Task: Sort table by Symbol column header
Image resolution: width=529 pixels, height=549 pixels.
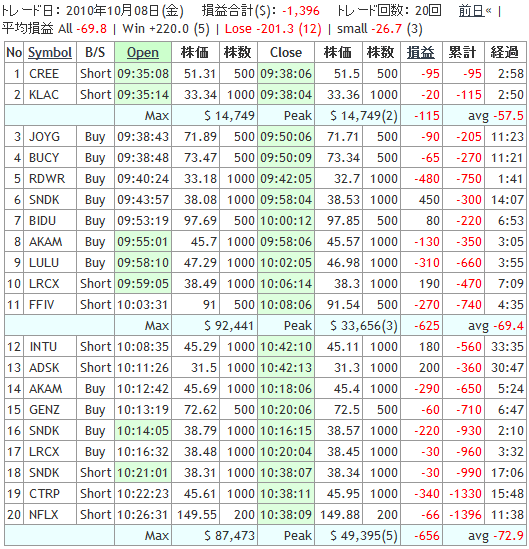Action: click(50, 53)
